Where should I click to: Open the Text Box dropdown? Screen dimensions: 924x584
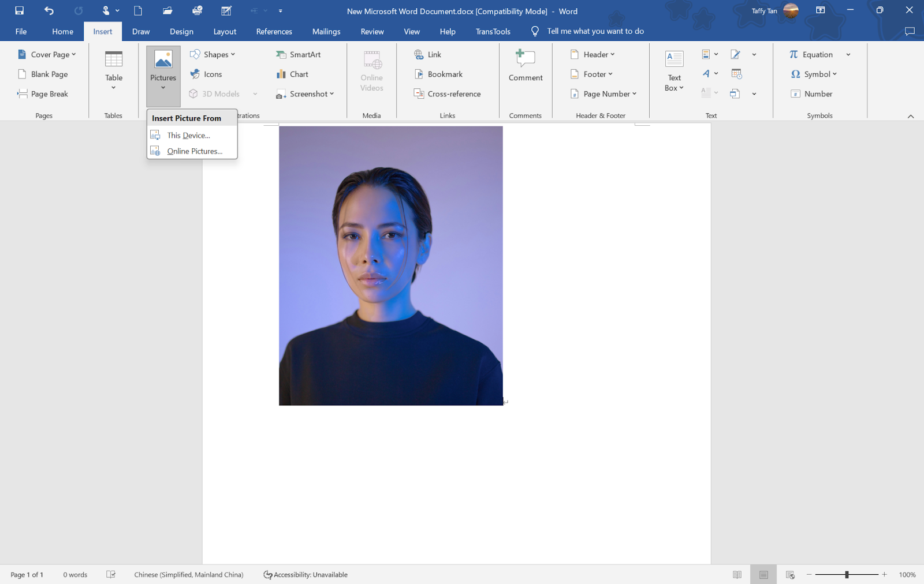point(674,70)
